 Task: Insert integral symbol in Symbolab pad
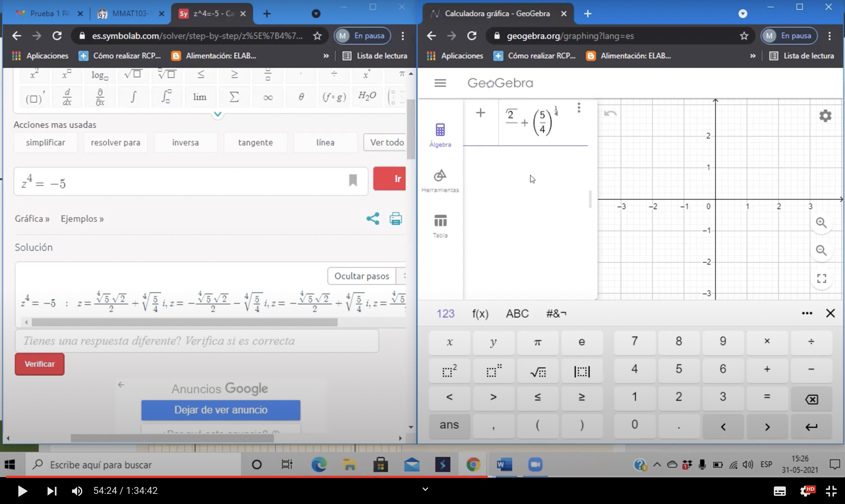[133, 97]
